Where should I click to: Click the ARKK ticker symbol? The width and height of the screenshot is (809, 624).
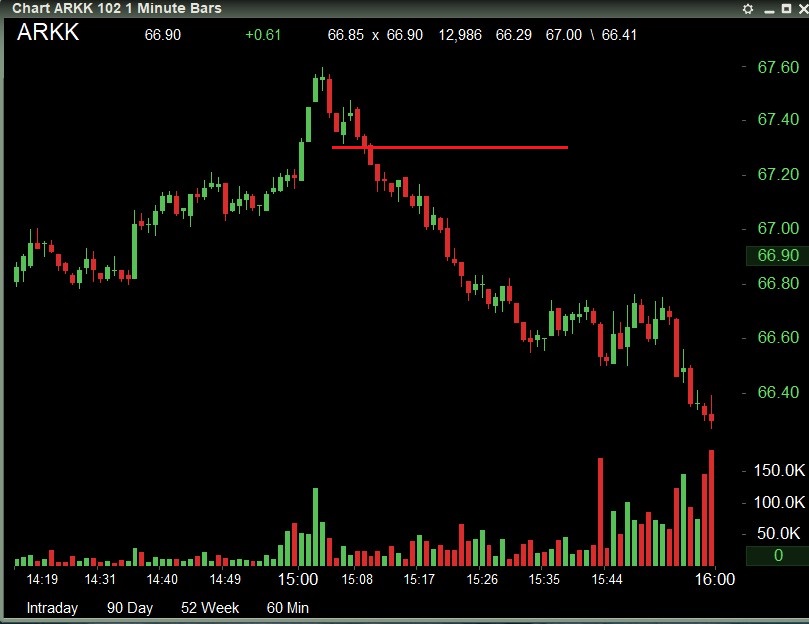click(x=48, y=32)
